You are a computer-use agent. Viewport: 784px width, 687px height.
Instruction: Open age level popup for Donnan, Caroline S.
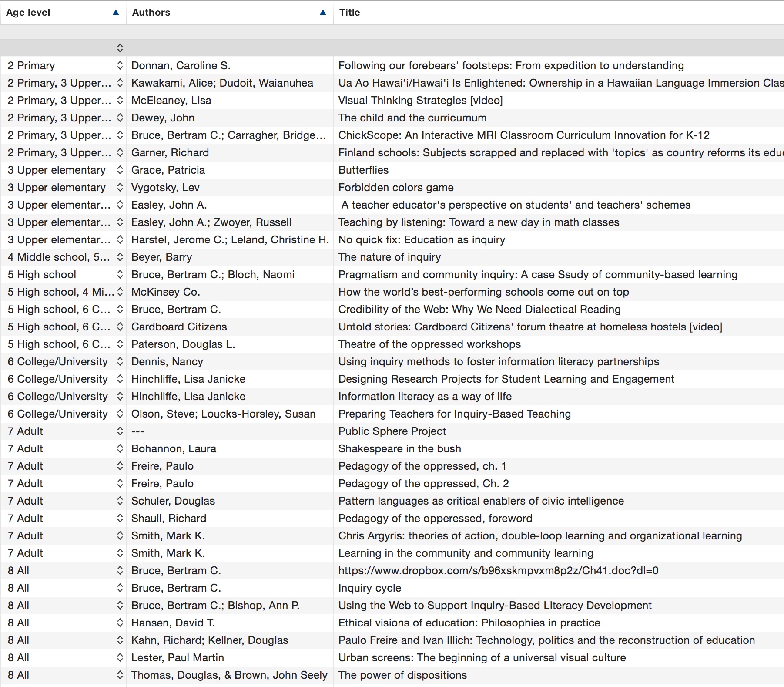120,66
